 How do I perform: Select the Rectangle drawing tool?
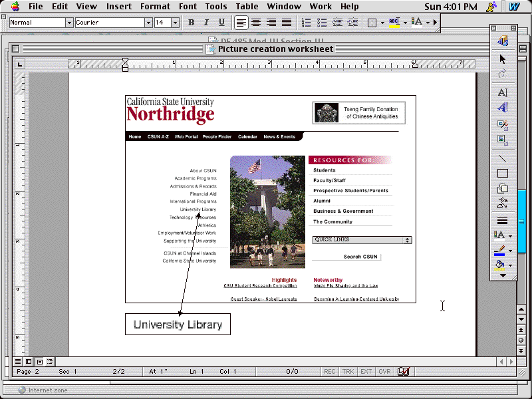click(x=503, y=174)
